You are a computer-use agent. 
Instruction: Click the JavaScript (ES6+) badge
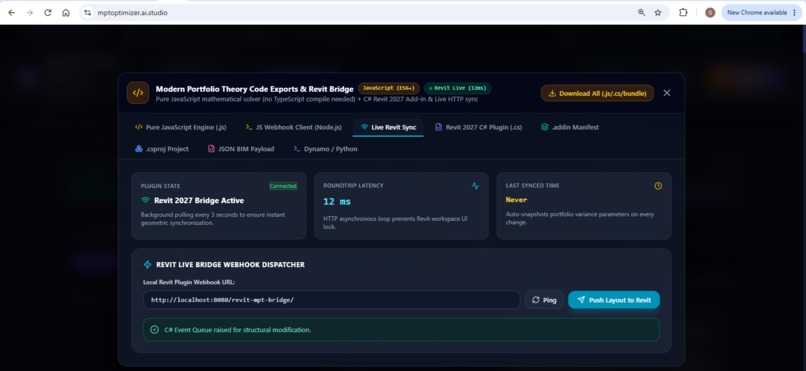389,88
